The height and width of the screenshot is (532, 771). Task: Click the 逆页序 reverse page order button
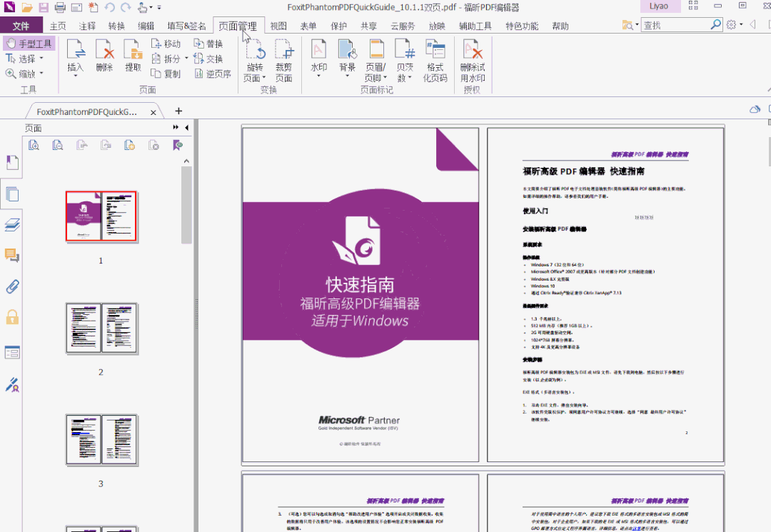tap(213, 74)
